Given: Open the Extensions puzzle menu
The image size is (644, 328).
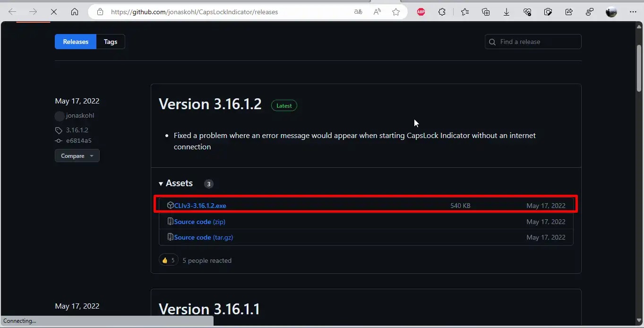Looking at the screenshot, I should tap(442, 12).
